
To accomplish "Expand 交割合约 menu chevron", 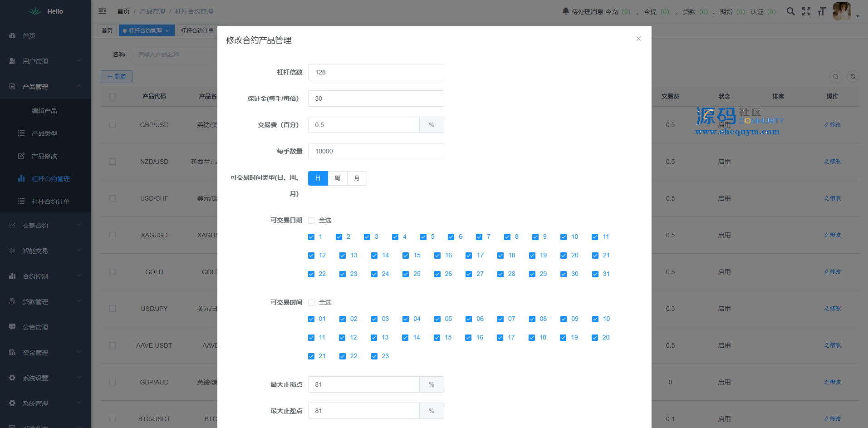I will pos(79,225).
